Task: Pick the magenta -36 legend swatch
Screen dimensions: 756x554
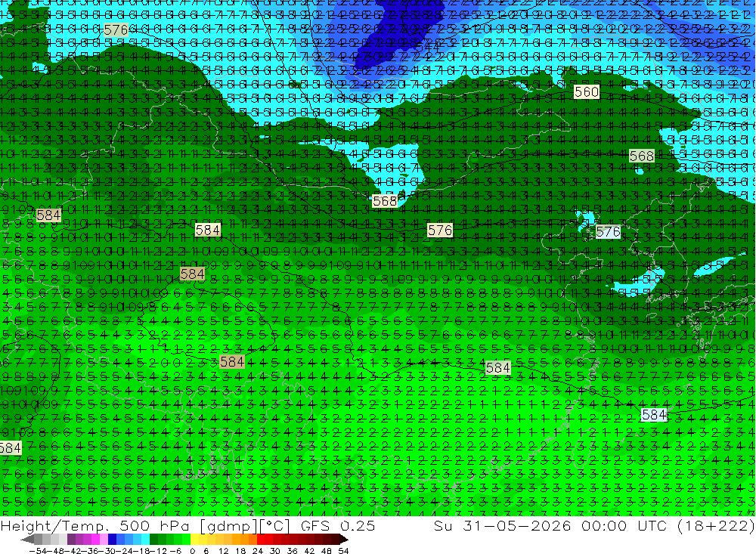Action: [95, 539]
